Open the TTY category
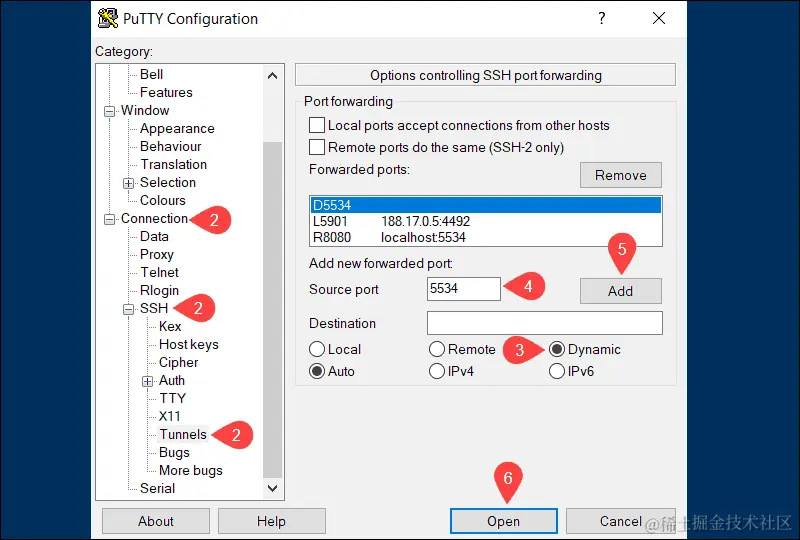Screen dimensions: 800x540 pos(172,398)
